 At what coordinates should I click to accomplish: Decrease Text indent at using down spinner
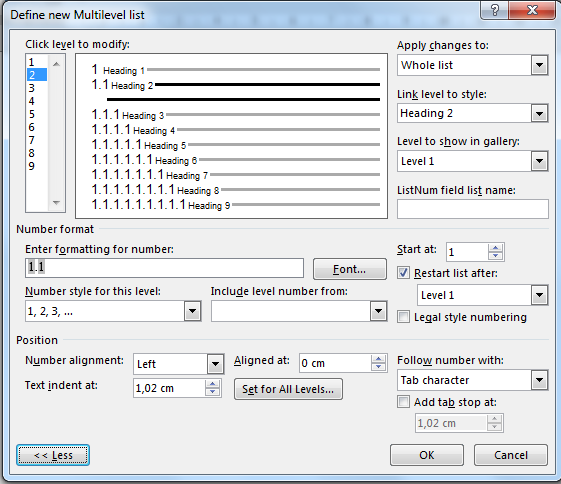212,392
